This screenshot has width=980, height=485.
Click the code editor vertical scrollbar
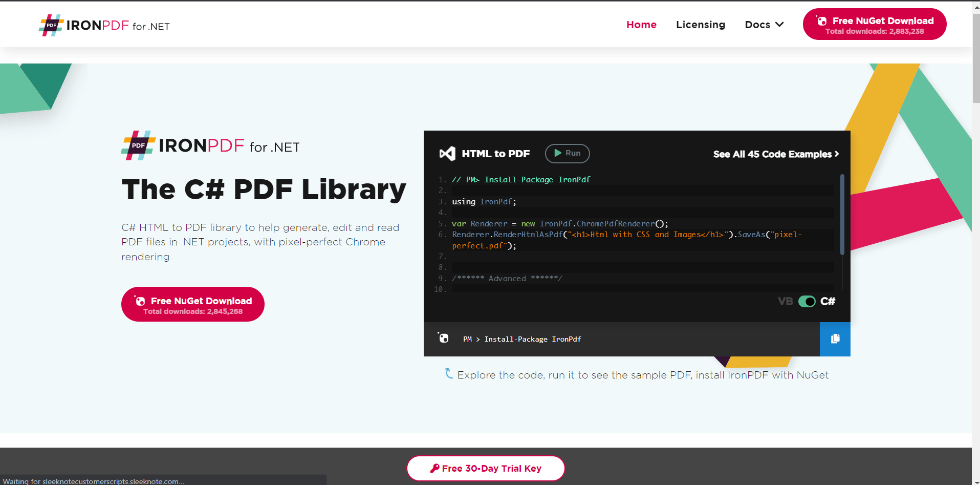click(x=842, y=215)
